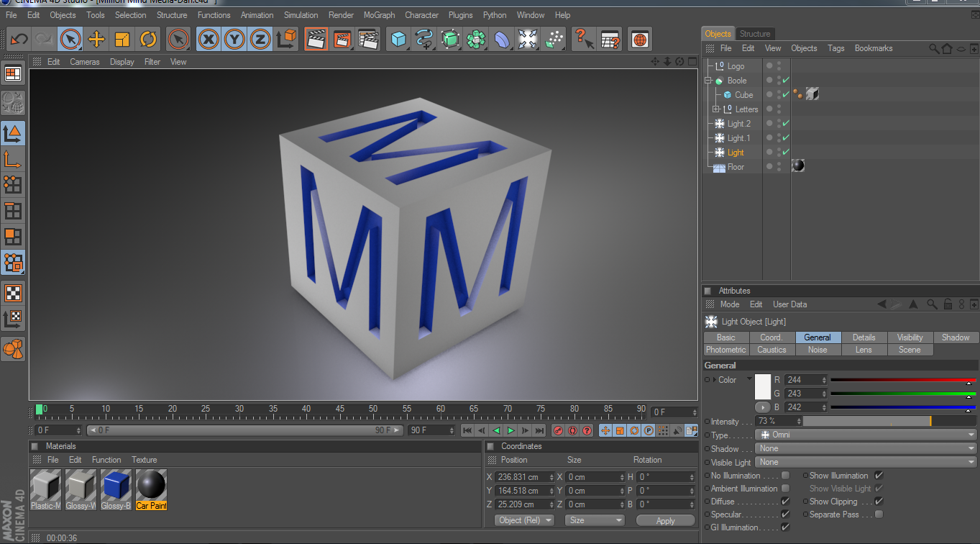Click the Apply button
This screenshot has width=980, height=544.
(x=666, y=521)
